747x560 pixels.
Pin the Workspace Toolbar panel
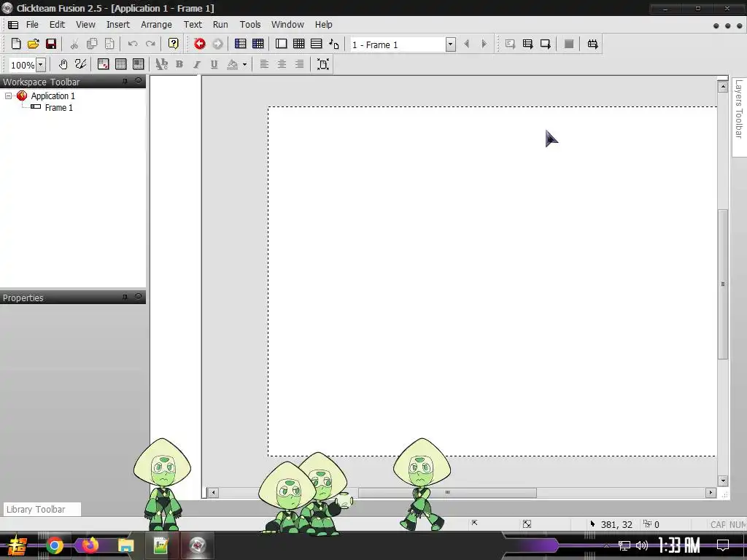[x=125, y=82]
